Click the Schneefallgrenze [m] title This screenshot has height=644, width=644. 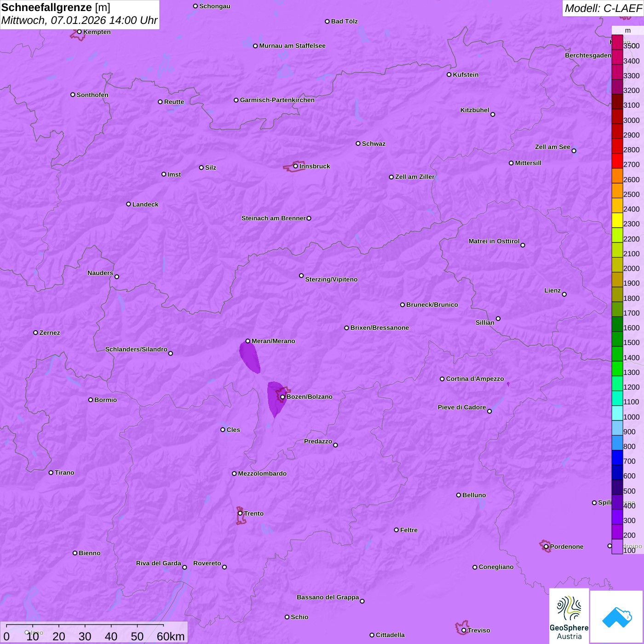56,7
